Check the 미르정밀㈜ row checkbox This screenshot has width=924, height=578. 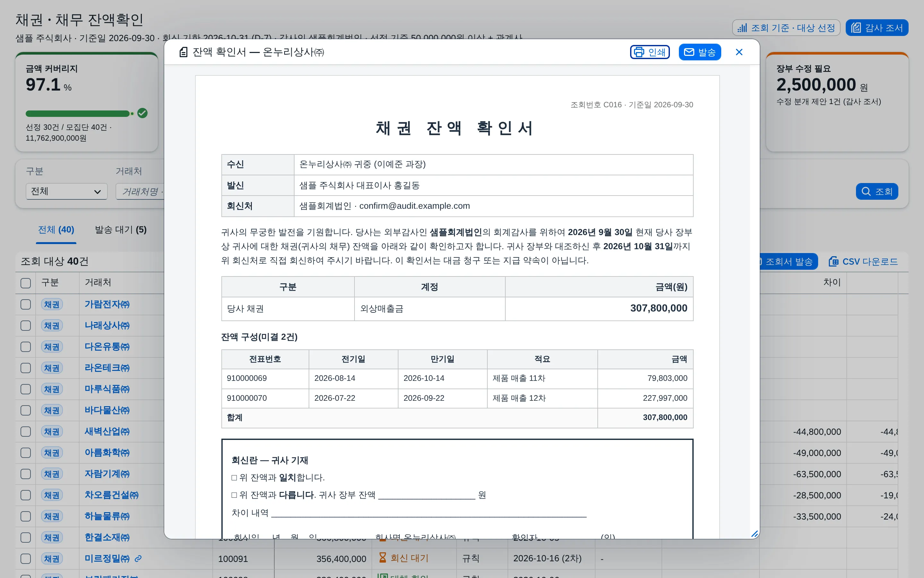(26, 558)
